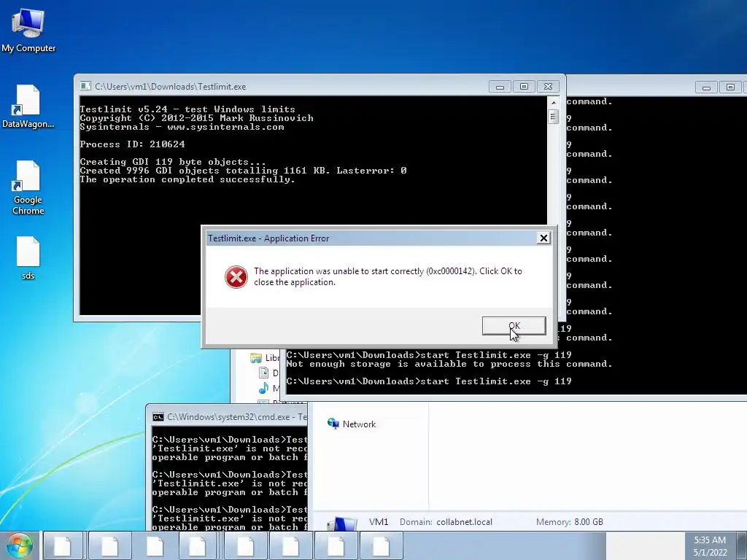Select the DataWagon desktop shortcut
The height and width of the screenshot is (560, 747).
28,106
